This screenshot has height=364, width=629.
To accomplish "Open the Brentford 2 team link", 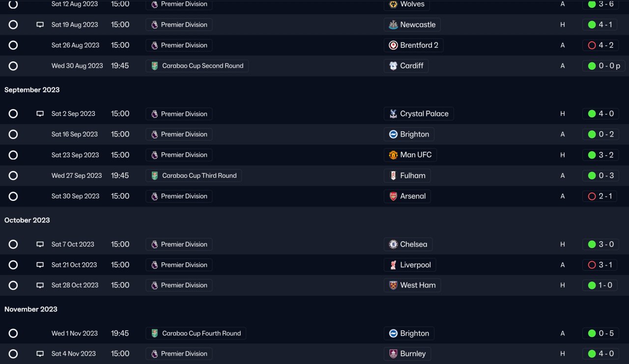I will 419,45.
